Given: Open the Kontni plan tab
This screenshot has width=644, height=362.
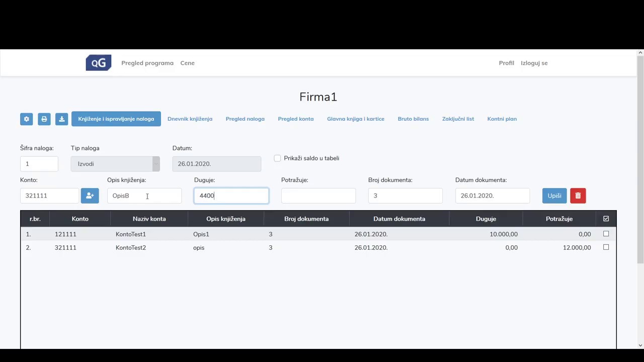Looking at the screenshot, I should tap(502, 119).
